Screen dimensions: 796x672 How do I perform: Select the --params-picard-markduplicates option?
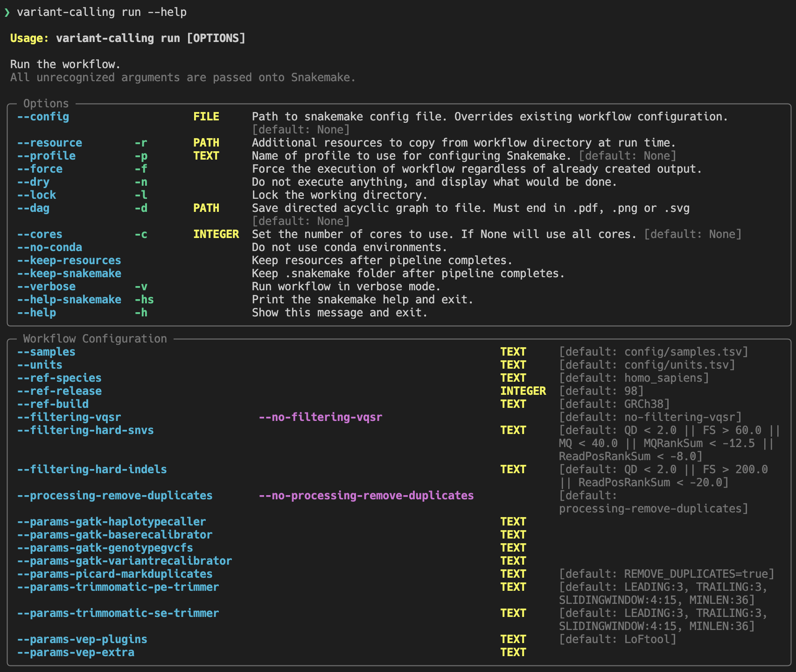(x=115, y=574)
